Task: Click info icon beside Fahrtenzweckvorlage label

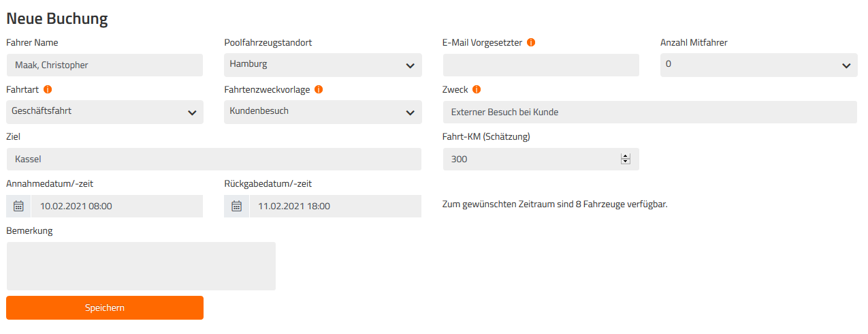Action: (x=319, y=89)
